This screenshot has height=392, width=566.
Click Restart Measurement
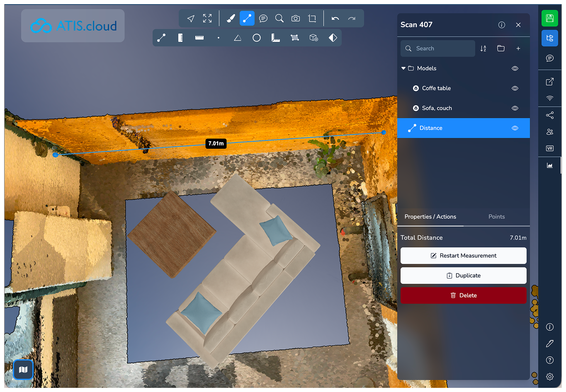coord(463,256)
